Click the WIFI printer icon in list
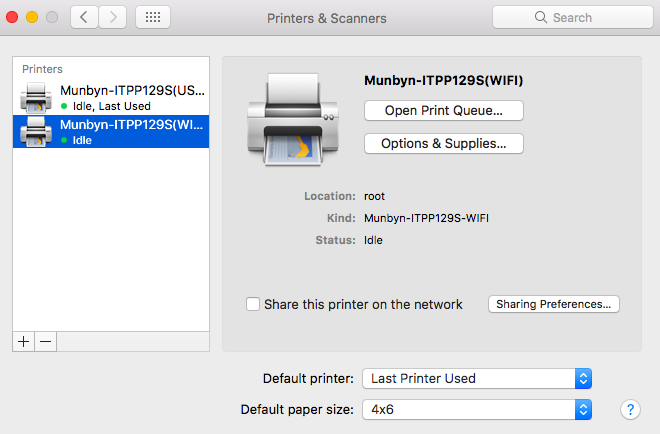The width and height of the screenshot is (660, 434). [x=36, y=132]
